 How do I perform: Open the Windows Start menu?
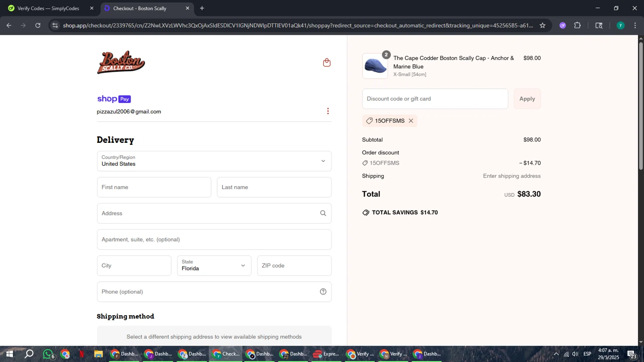(9, 354)
